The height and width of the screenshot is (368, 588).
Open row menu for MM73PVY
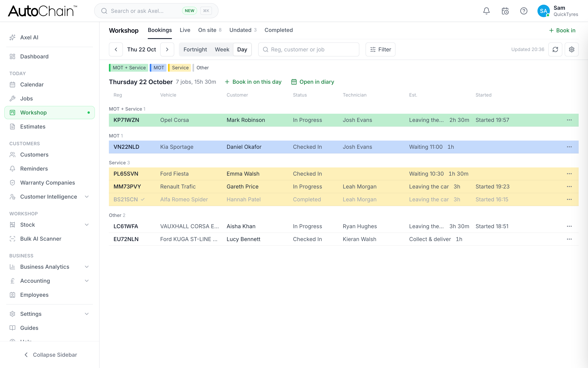pyautogui.click(x=569, y=187)
